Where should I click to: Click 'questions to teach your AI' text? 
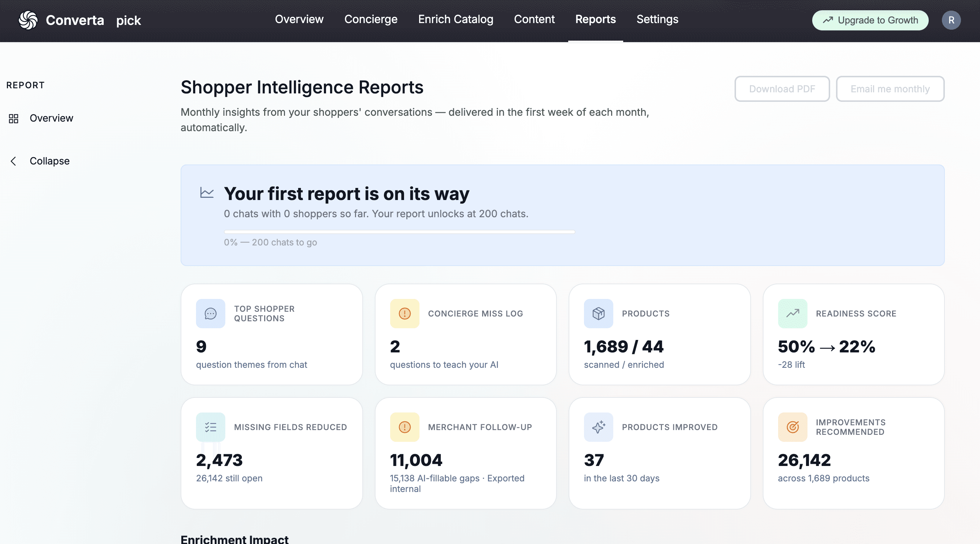(x=444, y=364)
